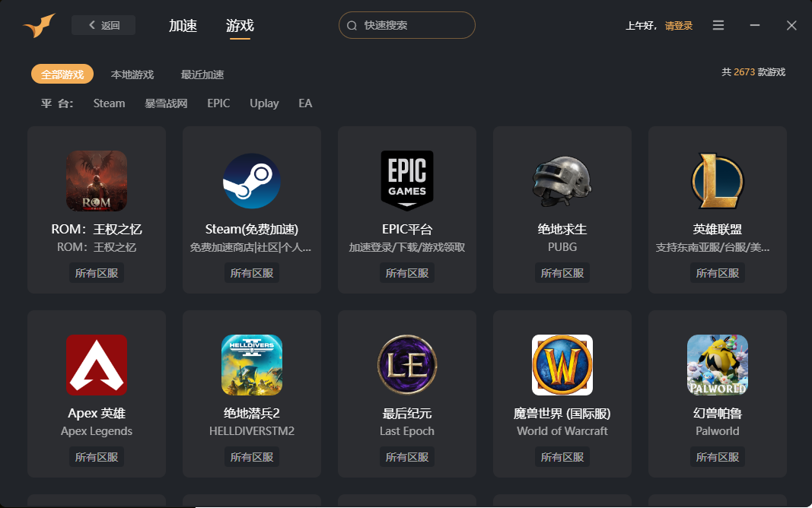The width and height of the screenshot is (812, 508).
Task: Click the 英雄联盟 game title
Action: [717, 229]
